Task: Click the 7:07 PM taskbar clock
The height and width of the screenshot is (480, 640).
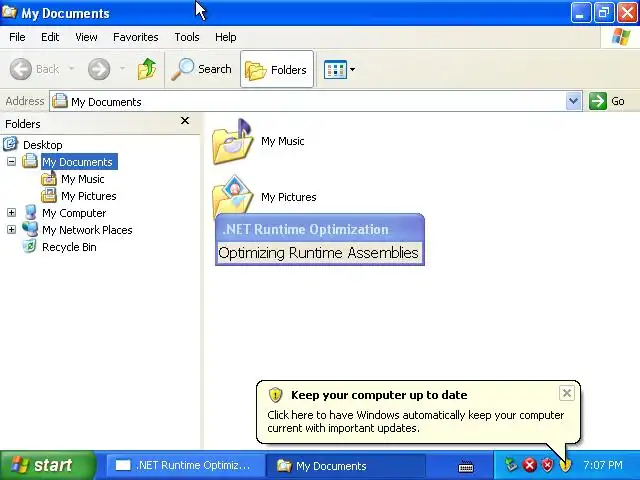Action: [602, 465]
